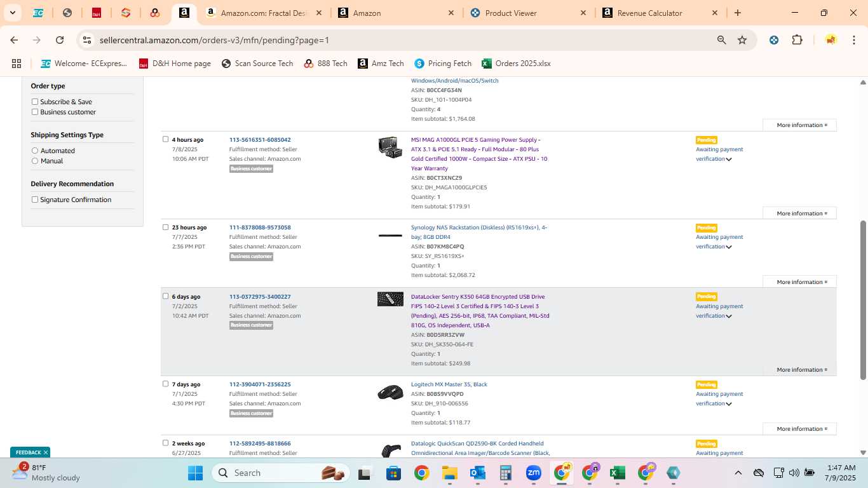Open Logitech MX Master 3S product link
Image resolution: width=868 pixels, height=488 pixels.
pyautogui.click(x=449, y=384)
